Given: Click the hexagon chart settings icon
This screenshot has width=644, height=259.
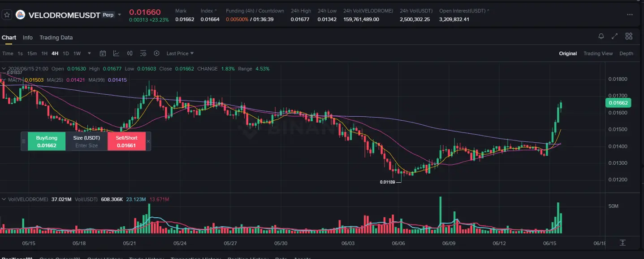Looking at the screenshot, I should click(156, 53).
